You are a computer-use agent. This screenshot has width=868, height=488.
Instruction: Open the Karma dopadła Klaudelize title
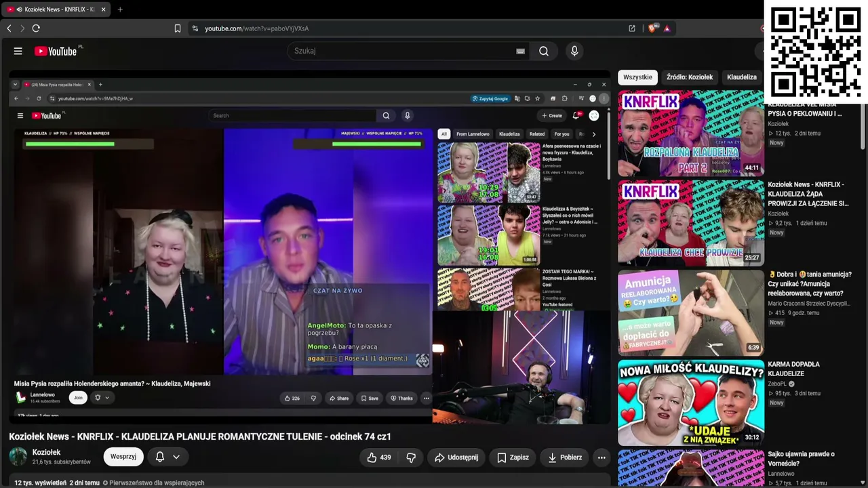(x=794, y=369)
